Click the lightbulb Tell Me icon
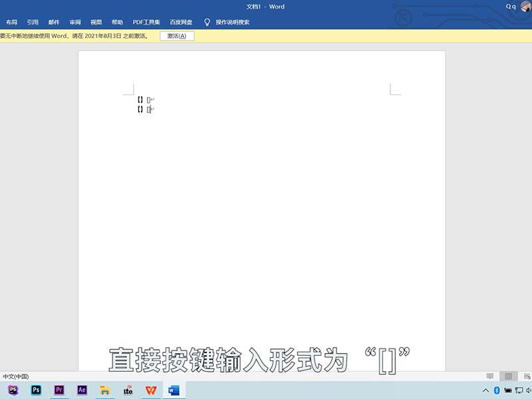 point(207,23)
